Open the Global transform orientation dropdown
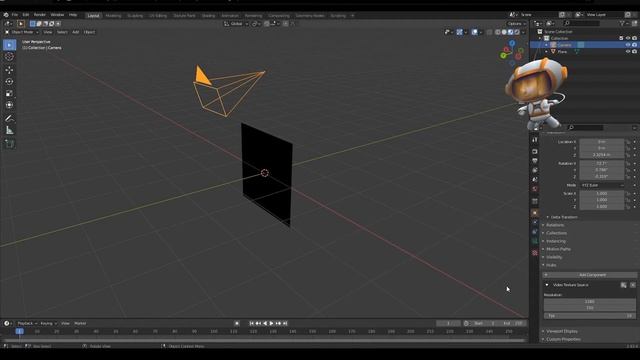 coord(236,24)
